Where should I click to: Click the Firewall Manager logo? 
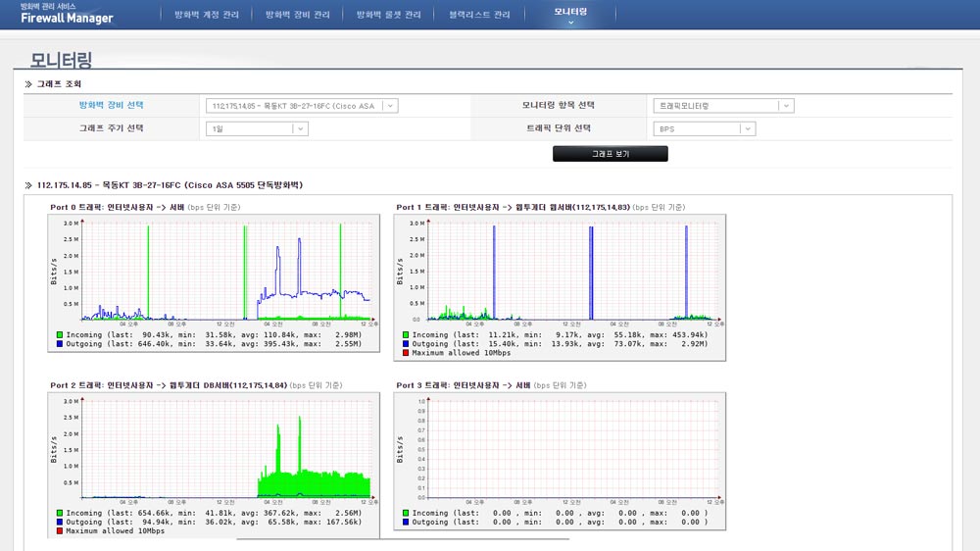[67, 15]
